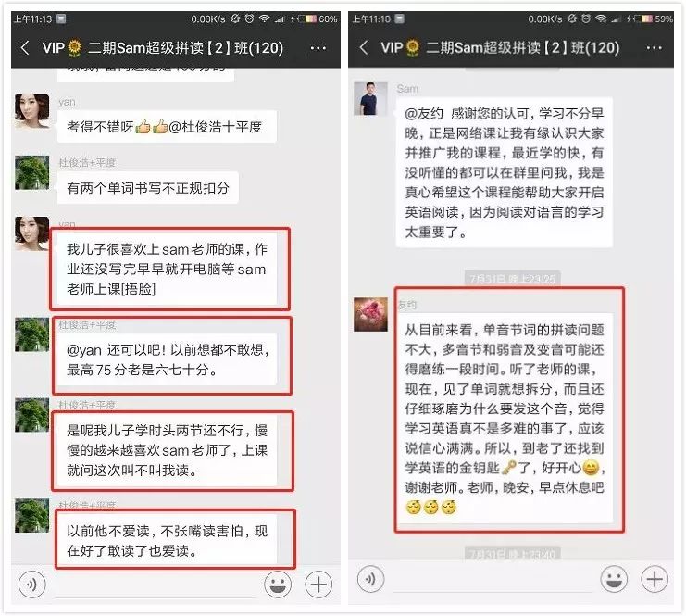Tap the back arrow in left chat header
Image resolution: width=686 pixels, height=616 pixels.
[x=25, y=48]
